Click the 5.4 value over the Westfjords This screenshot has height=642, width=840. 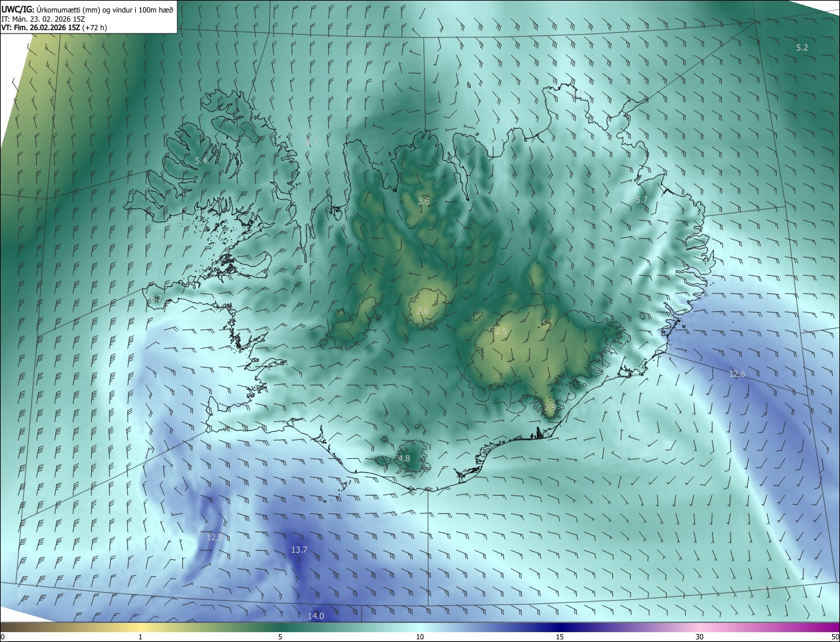pyautogui.click(x=201, y=160)
